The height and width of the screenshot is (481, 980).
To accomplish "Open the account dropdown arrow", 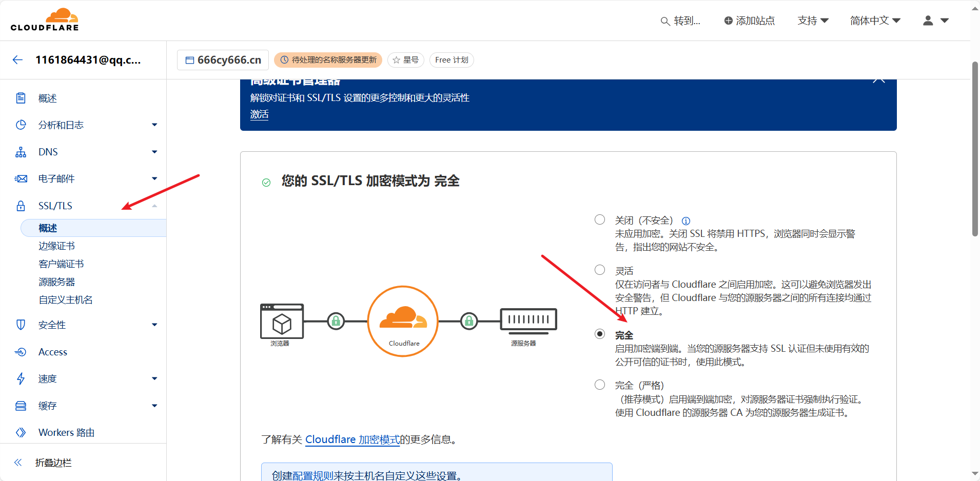I will 945,21.
